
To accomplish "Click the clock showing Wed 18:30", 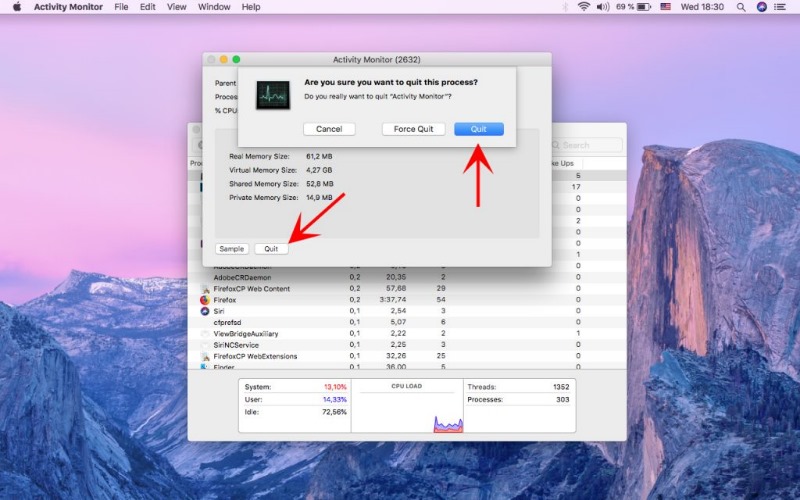I will click(x=702, y=7).
